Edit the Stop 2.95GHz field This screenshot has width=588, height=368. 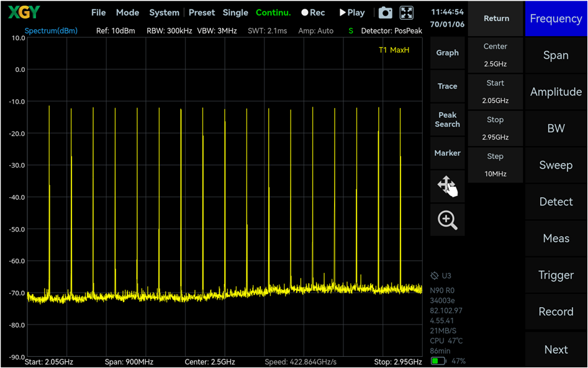(495, 128)
